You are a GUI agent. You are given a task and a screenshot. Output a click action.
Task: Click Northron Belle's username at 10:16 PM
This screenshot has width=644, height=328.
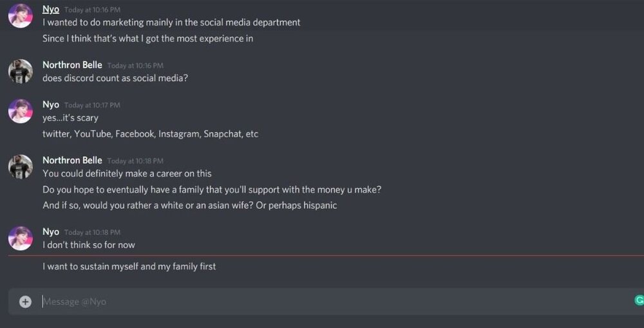(72, 65)
